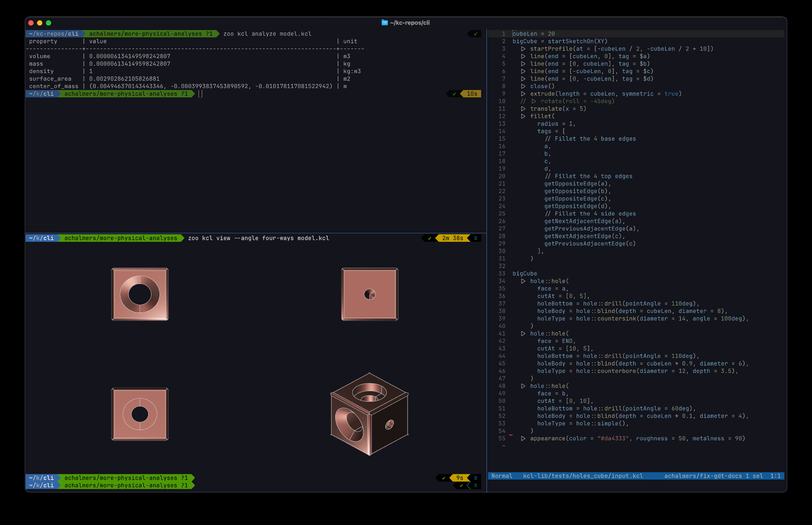
Task: Click the folder icon in the title bar
Action: (384, 23)
